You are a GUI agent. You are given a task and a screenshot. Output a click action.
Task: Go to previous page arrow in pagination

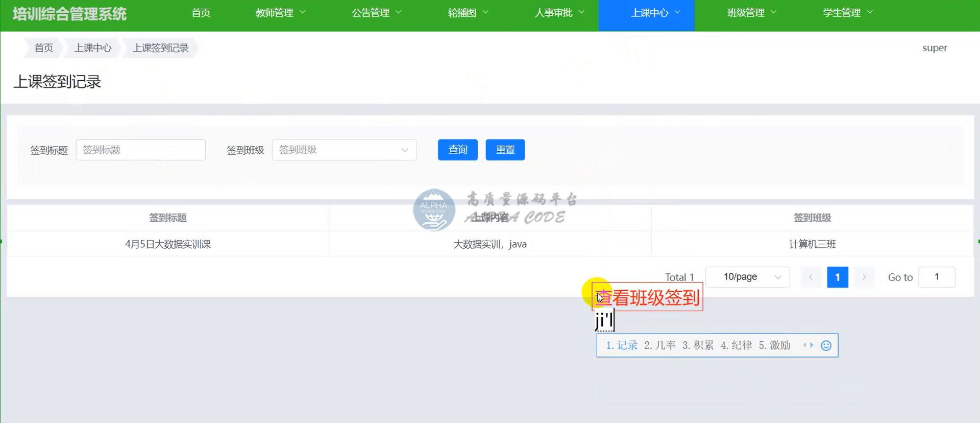[x=811, y=277]
